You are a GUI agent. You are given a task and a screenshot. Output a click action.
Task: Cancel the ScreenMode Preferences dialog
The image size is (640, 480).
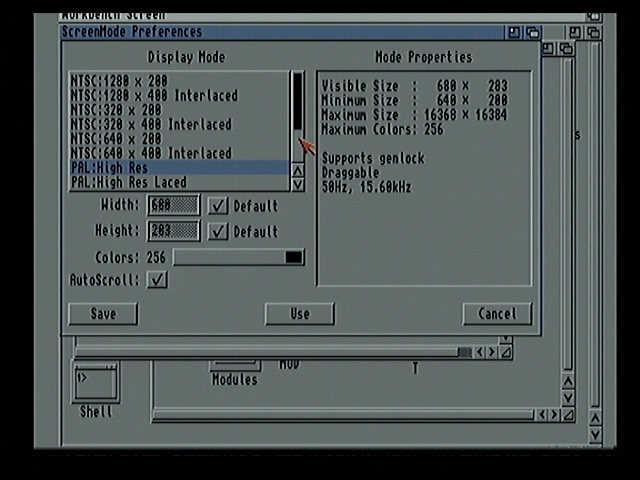pyautogui.click(x=497, y=314)
